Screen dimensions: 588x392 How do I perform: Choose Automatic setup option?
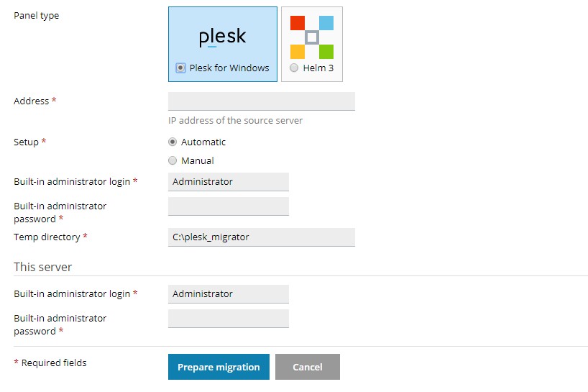click(x=173, y=142)
